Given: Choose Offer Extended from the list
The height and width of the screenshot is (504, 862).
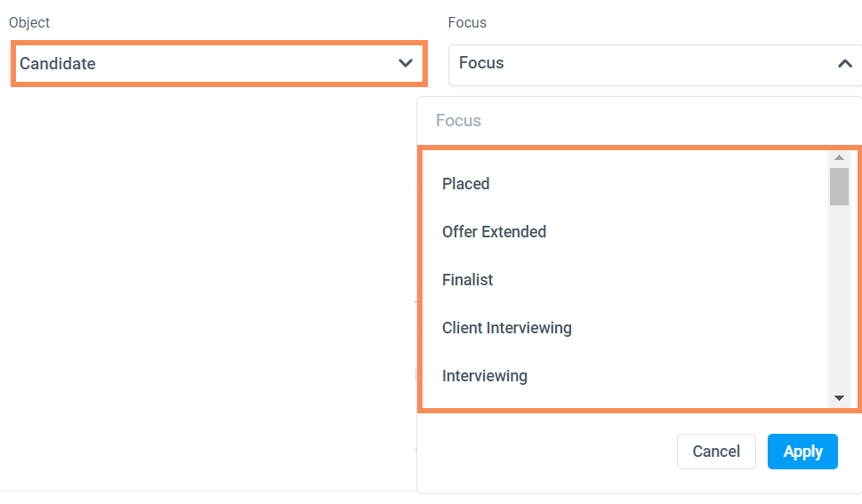Looking at the screenshot, I should [494, 232].
